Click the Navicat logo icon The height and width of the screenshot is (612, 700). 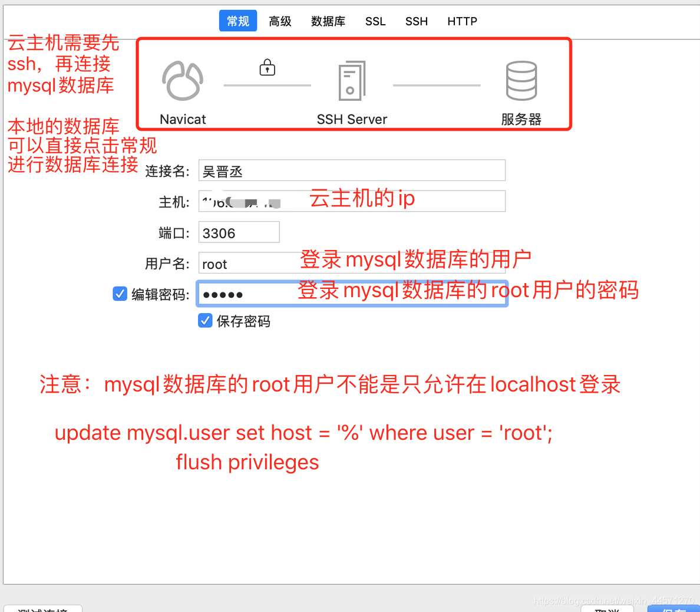pyautogui.click(x=183, y=80)
